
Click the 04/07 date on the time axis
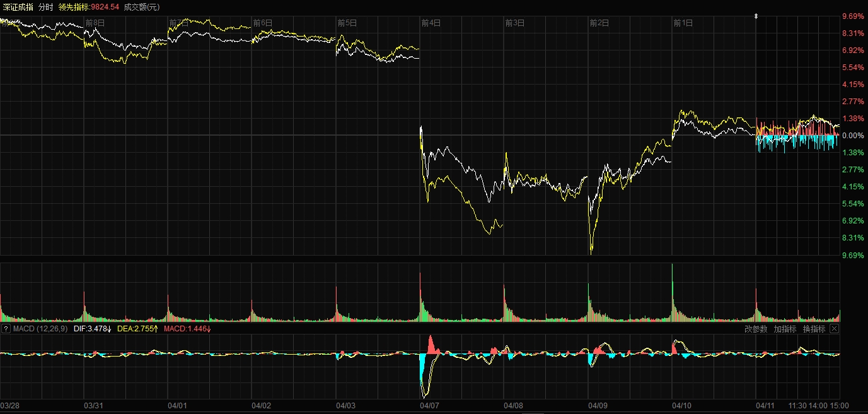click(430, 406)
